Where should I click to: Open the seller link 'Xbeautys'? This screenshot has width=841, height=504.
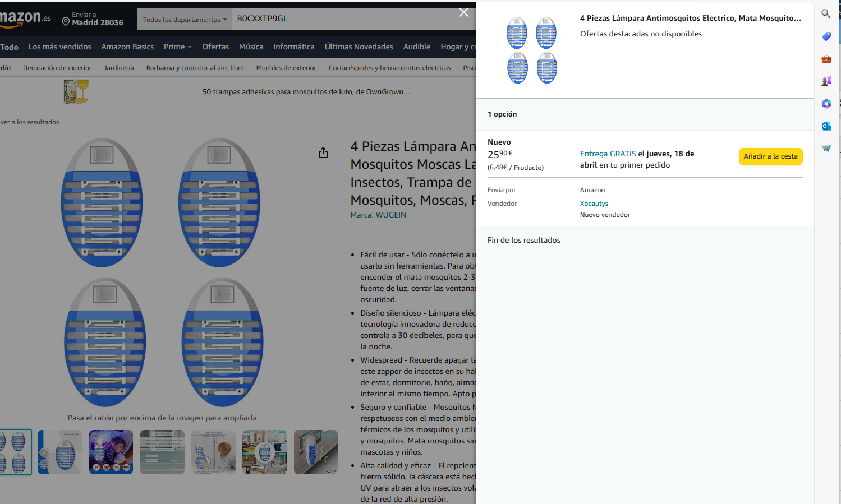click(x=594, y=204)
